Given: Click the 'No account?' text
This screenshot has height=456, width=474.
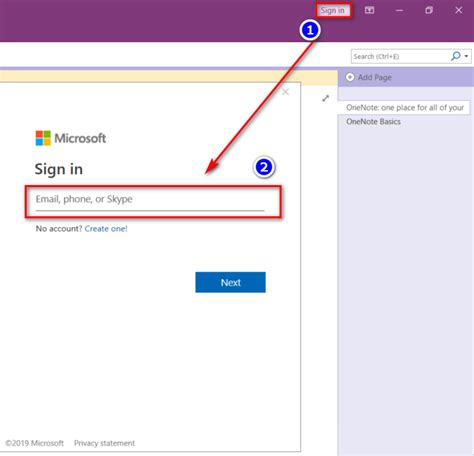Looking at the screenshot, I should point(59,229).
